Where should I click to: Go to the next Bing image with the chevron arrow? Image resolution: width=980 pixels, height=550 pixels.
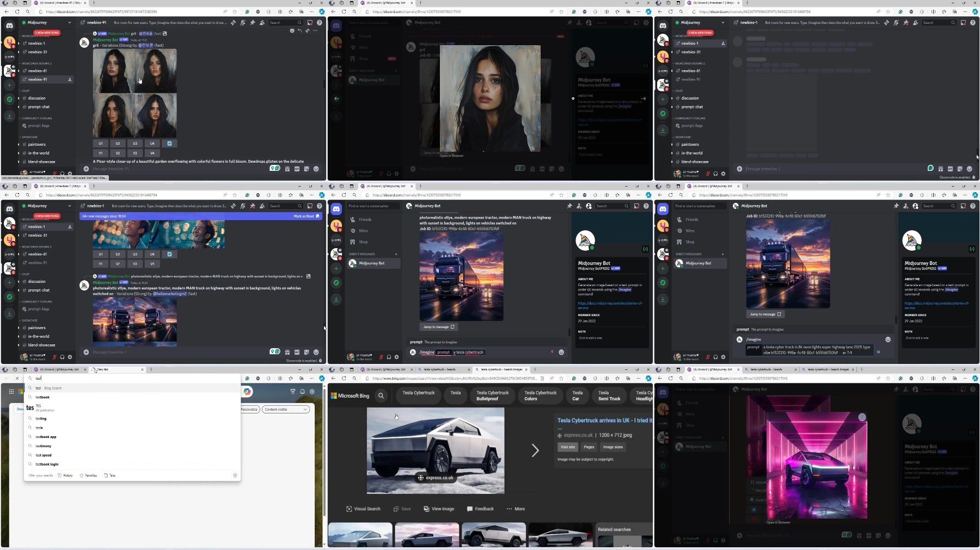[535, 450]
